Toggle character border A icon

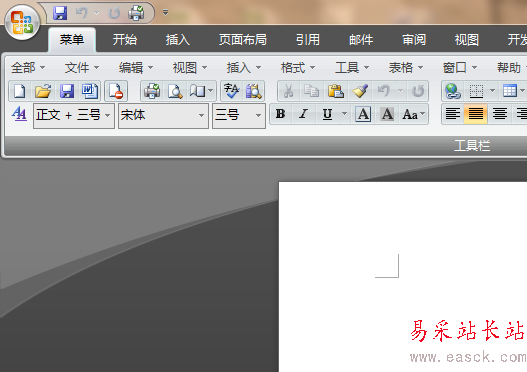pos(363,114)
